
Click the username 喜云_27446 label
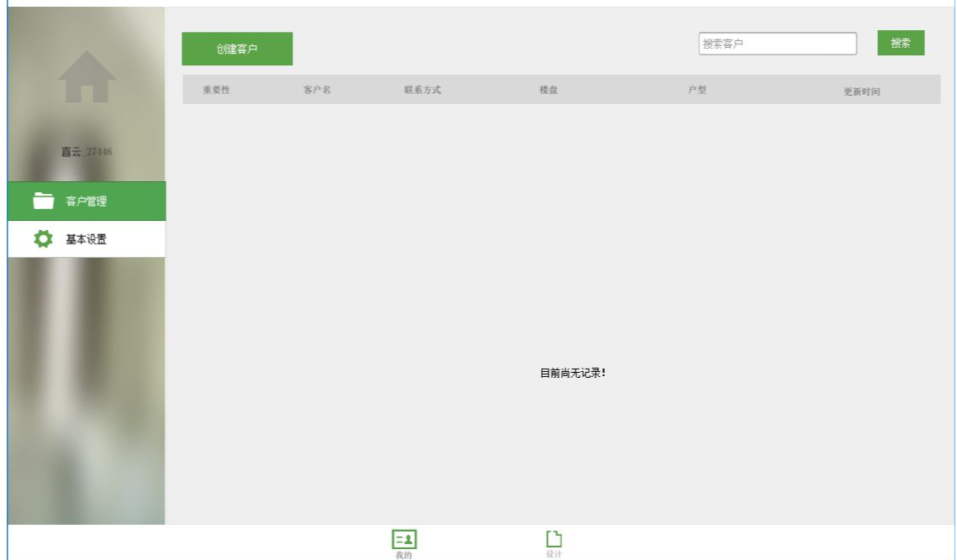(x=87, y=151)
